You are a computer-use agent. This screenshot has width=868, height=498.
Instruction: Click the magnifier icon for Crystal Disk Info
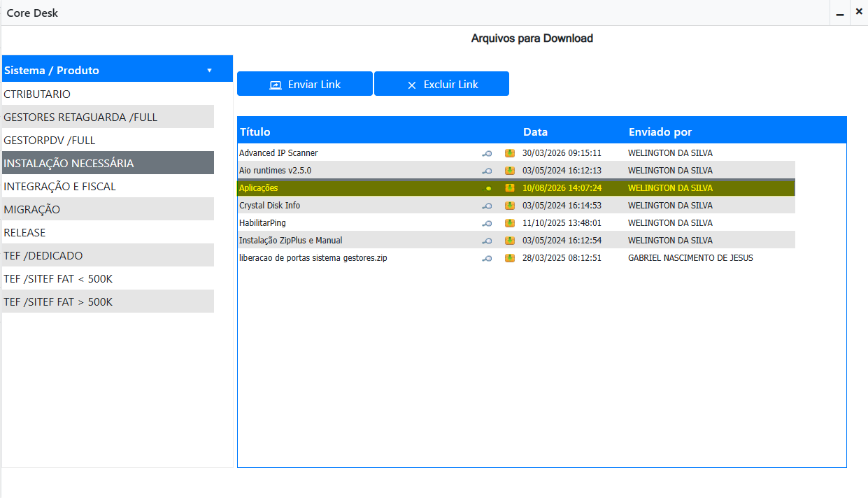(x=488, y=206)
